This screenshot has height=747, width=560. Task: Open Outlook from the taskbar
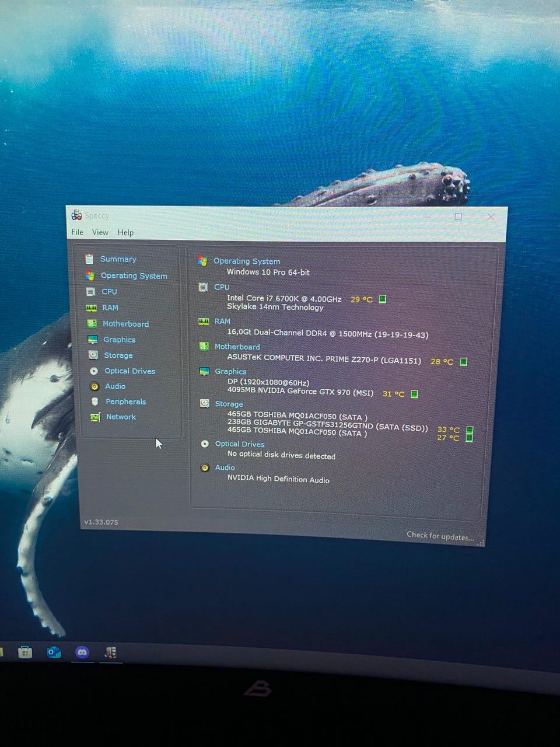coord(54,652)
